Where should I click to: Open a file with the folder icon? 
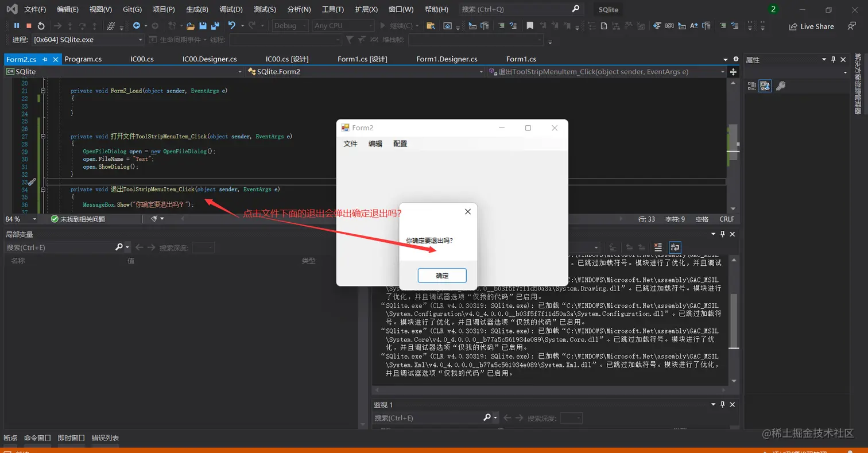click(x=191, y=26)
